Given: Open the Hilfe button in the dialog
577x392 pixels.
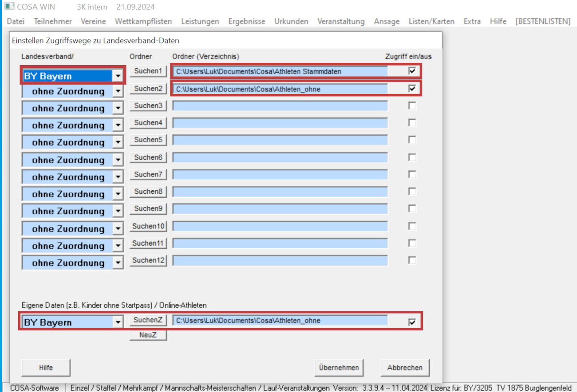Looking at the screenshot, I should coord(46,368).
